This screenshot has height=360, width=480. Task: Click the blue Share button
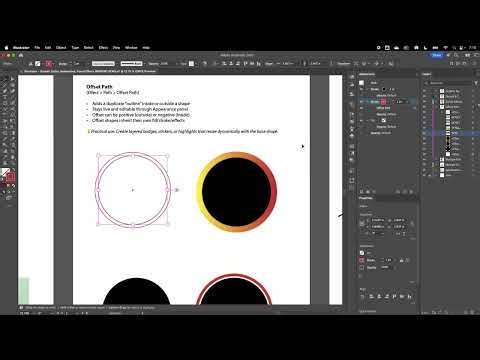click(437, 55)
